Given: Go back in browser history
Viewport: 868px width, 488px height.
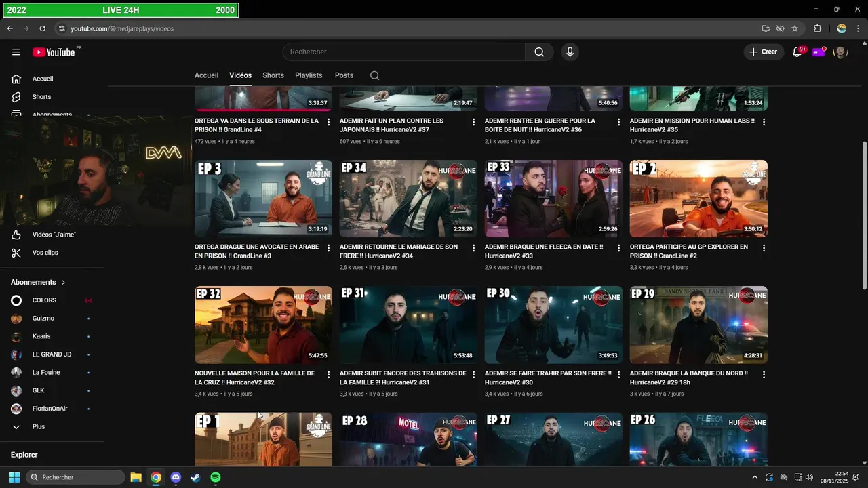Looking at the screenshot, I should [x=9, y=28].
